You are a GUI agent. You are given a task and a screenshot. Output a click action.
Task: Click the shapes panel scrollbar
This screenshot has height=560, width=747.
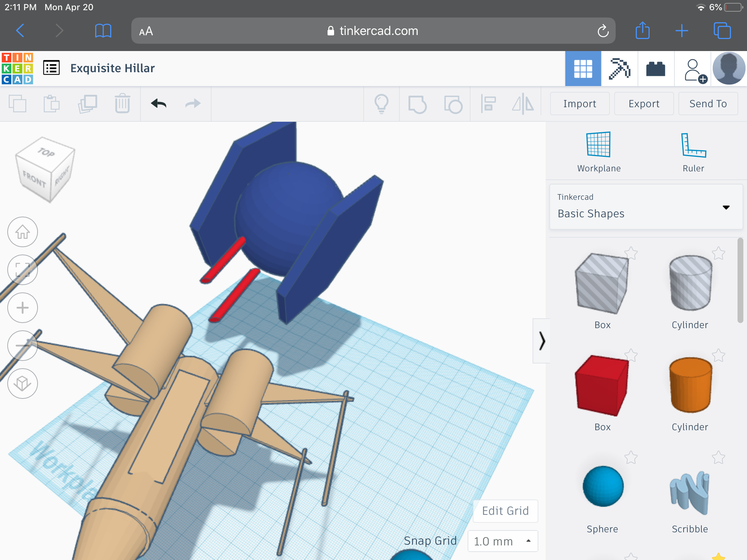point(740,280)
